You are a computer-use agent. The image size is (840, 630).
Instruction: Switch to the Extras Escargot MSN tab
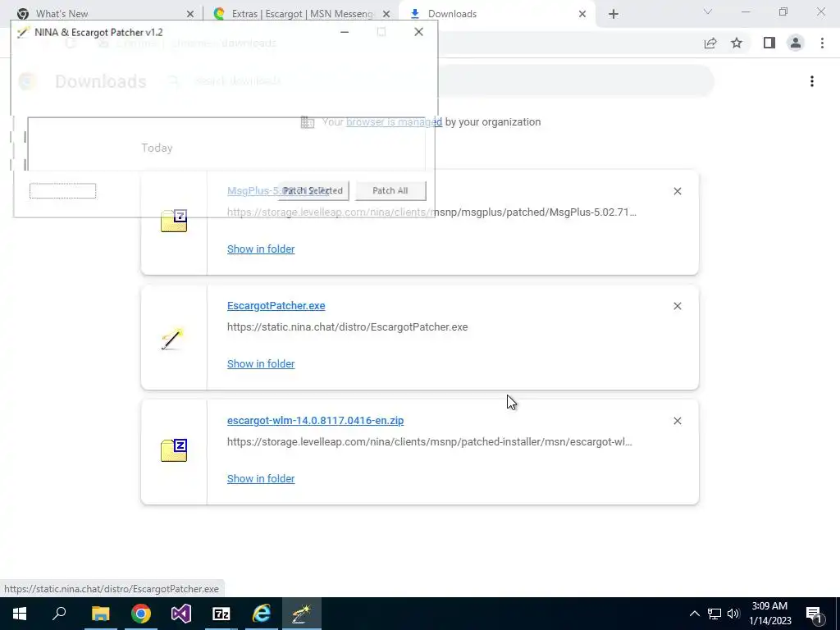304,14
